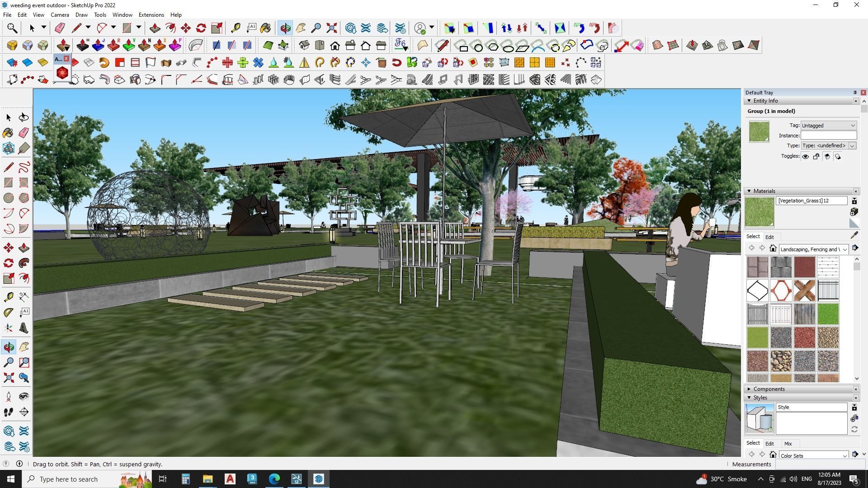Screen dimensions: 868x488
Task: Toggle cast shadows for the group
Action: coord(827,157)
